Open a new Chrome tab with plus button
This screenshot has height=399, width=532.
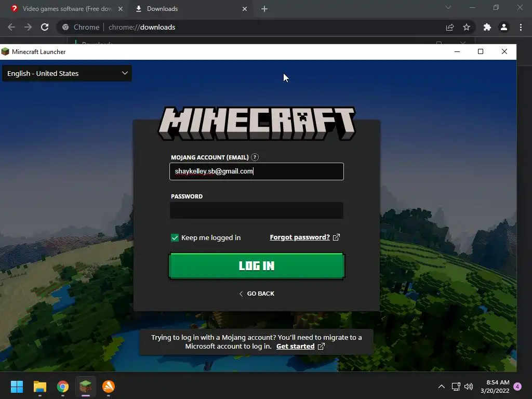coord(264,9)
